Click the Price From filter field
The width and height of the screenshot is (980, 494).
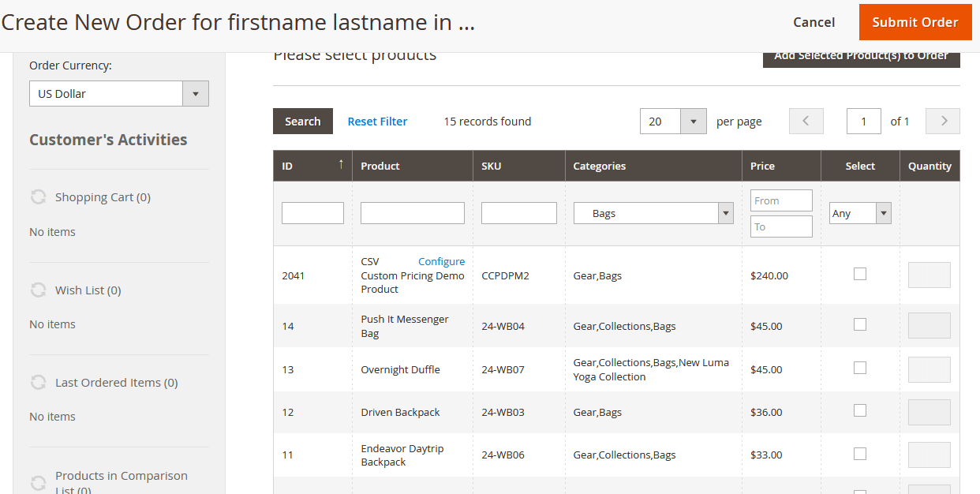(x=780, y=200)
